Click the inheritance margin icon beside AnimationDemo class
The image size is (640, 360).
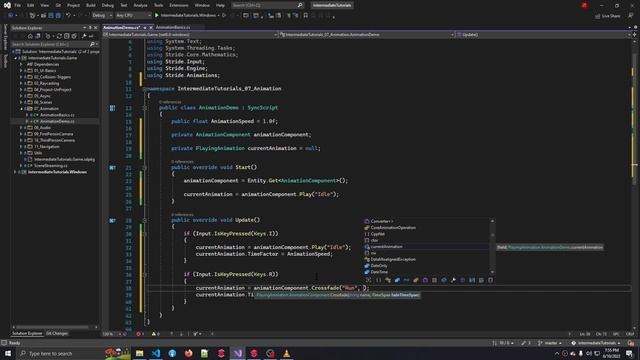point(112,108)
